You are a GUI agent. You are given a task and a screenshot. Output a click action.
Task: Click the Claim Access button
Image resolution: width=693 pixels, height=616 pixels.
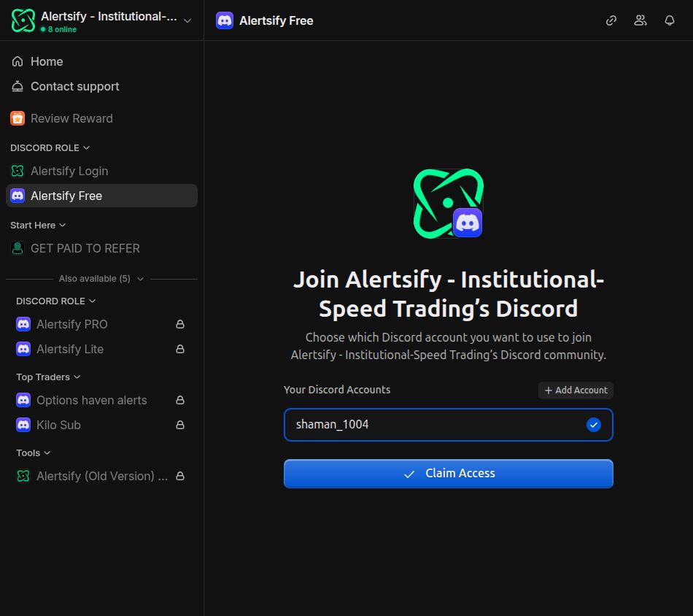(x=448, y=474)
